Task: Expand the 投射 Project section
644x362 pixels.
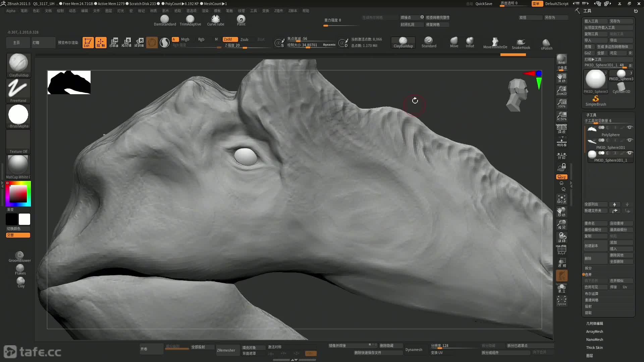Action: coord(588,306)
